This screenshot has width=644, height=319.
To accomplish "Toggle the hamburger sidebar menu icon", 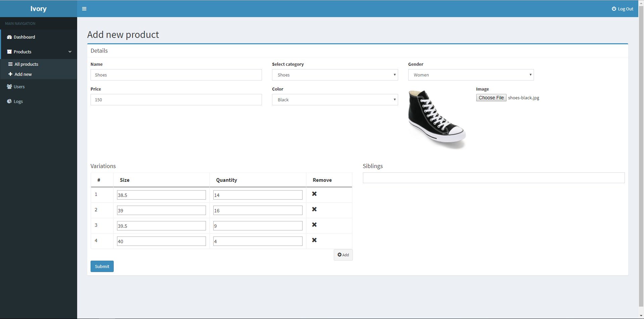I will [84, 9].
